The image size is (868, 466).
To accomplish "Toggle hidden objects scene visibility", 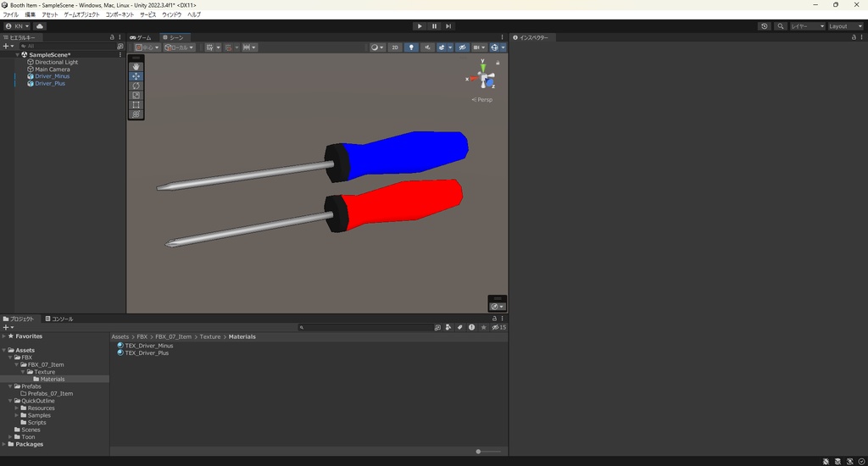I will tap(462, 47).
